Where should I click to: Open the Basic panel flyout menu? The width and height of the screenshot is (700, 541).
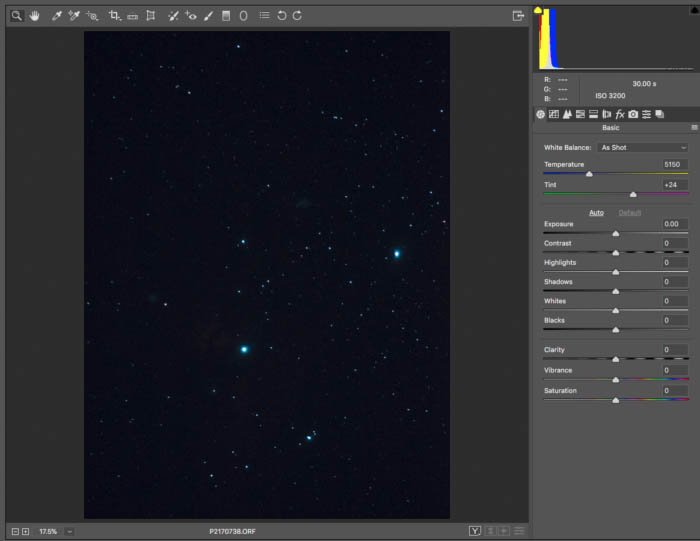tap(694, 128)
